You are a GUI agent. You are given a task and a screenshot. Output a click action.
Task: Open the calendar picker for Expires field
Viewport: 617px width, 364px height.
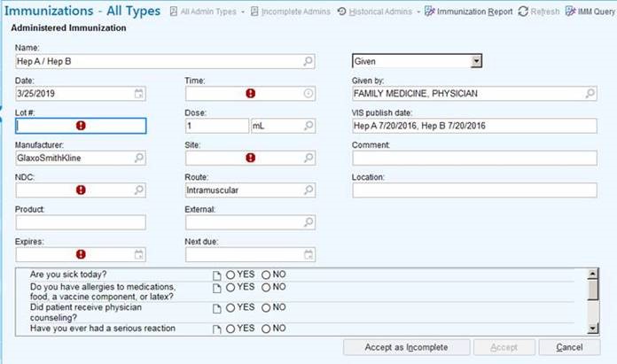pos(139,255)
